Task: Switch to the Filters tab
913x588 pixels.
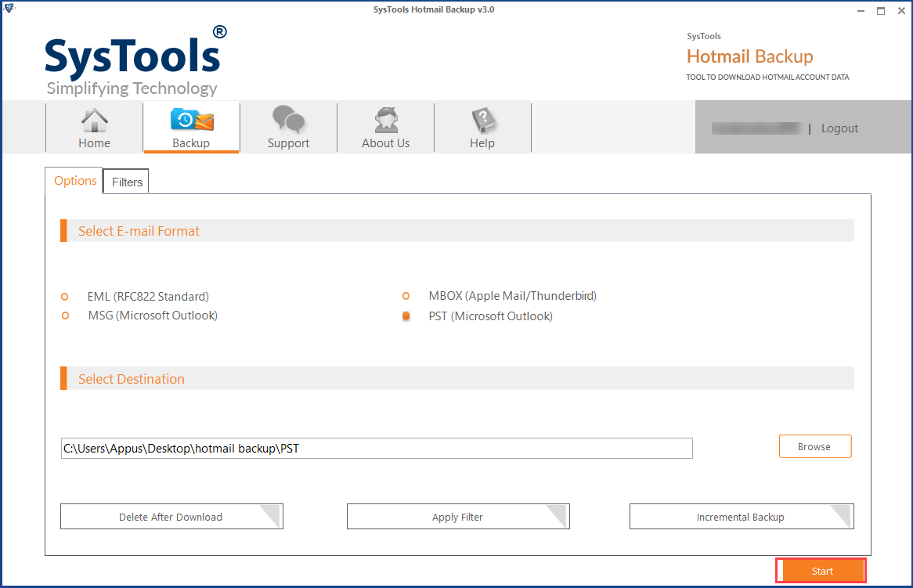Action: (127, 182)
